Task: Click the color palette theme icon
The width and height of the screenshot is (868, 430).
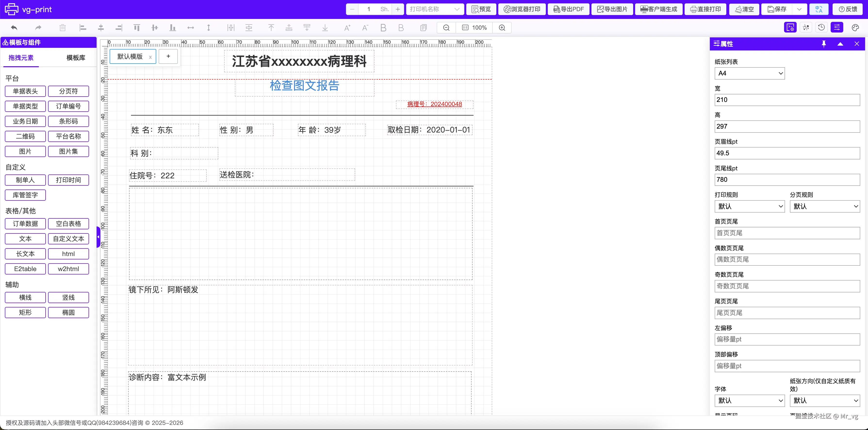Action: tap(855, 28)
